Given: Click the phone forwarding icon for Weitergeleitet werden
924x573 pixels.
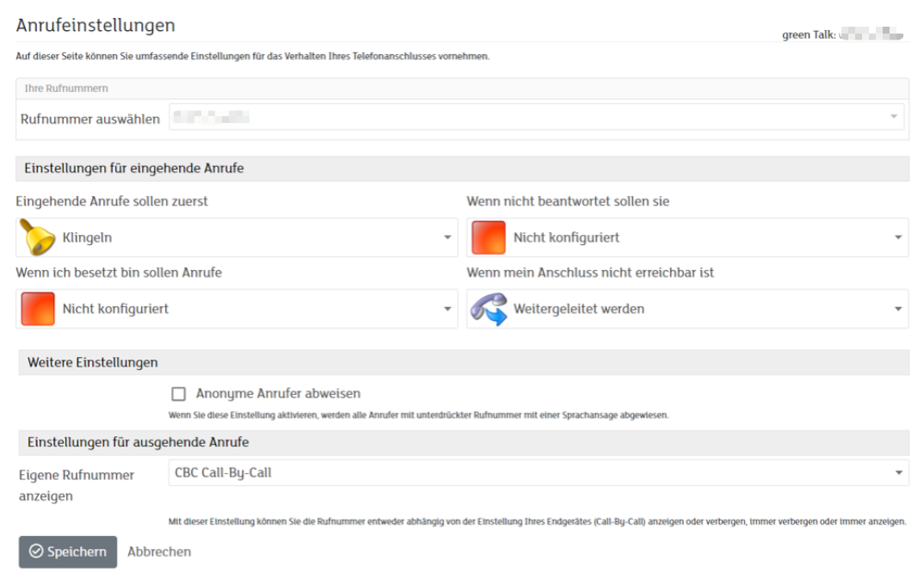Looking at the screenshot, I should (489, 309).
